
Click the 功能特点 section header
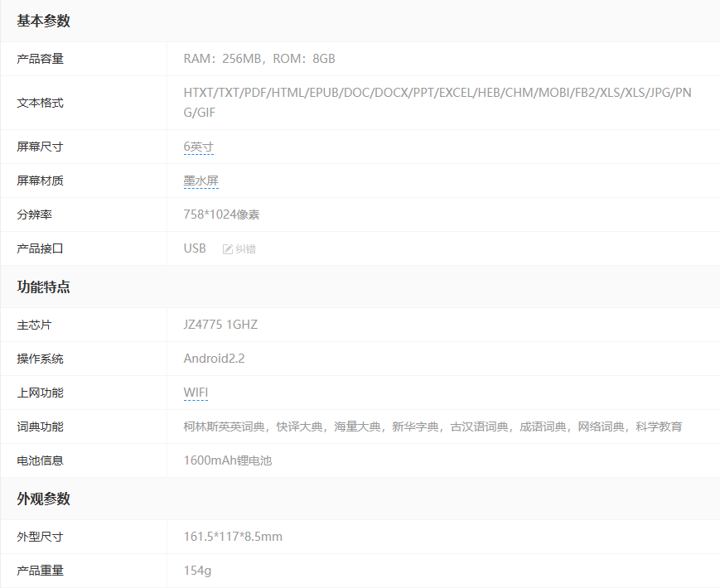point(44,287)
